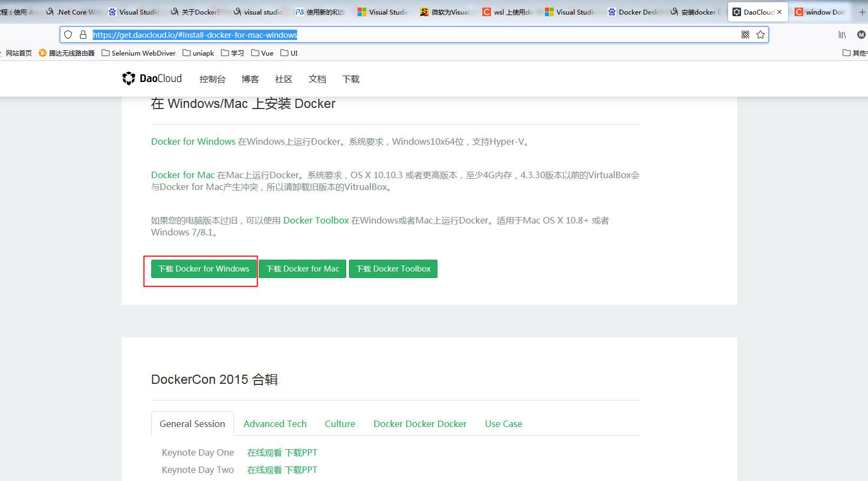This screenshot has height=481, width=868.
Task: Open the uniapk bookmark folder
Action: [198, 53]
